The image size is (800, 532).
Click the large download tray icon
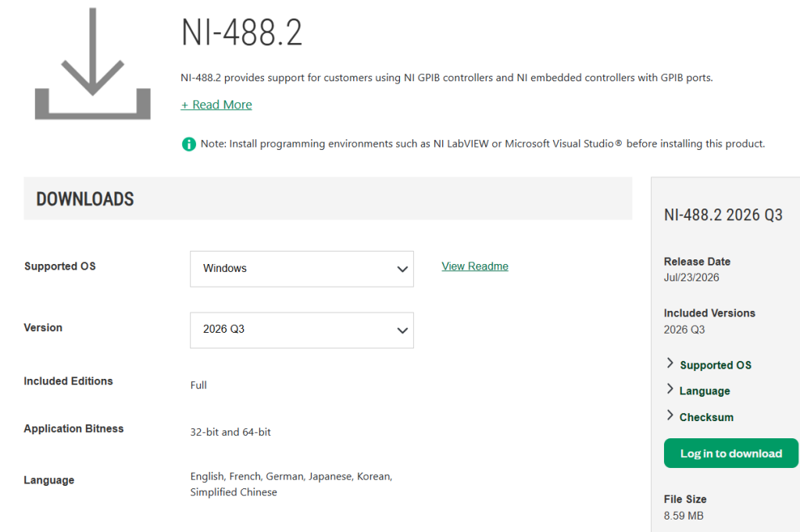tap(92, 63)
